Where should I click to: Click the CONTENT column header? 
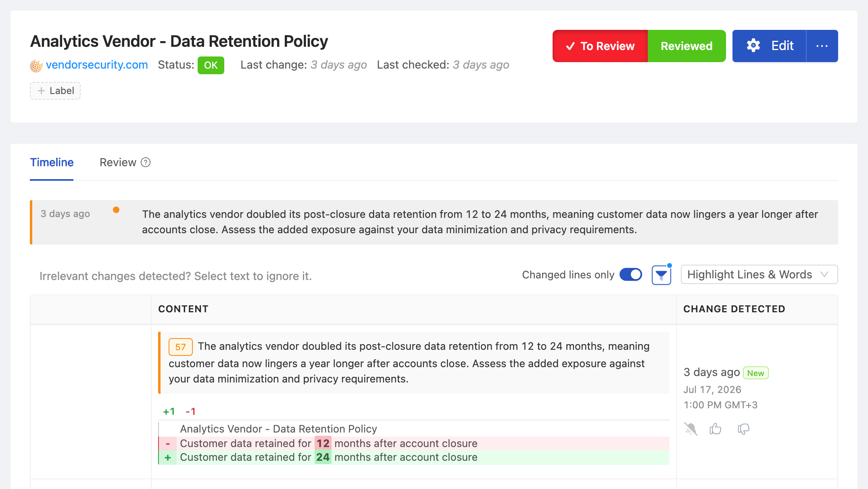click(x=183, y=309)
